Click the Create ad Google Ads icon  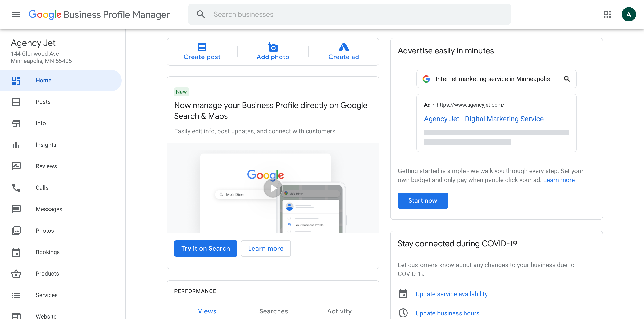tap(343, 47)
